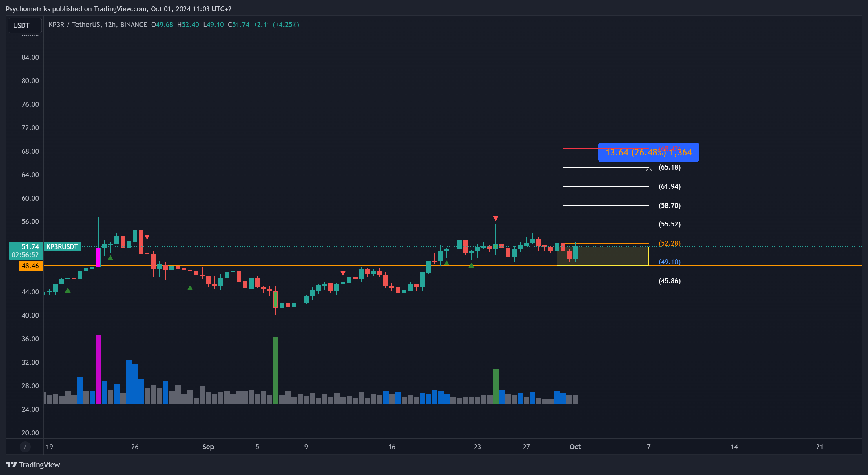Click the (61.94) level label
Viewport: 868px width, 475px height.
(x=670, y=186)
